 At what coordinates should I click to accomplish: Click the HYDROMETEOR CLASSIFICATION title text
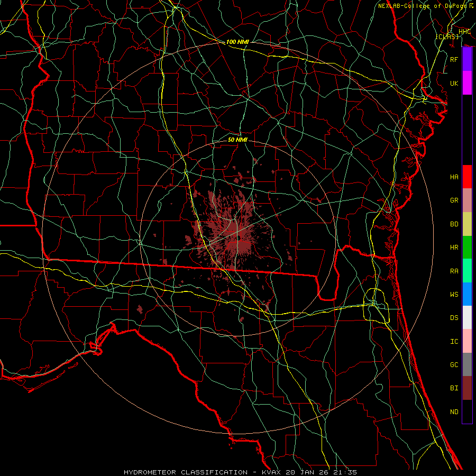(x=186, y=472)
